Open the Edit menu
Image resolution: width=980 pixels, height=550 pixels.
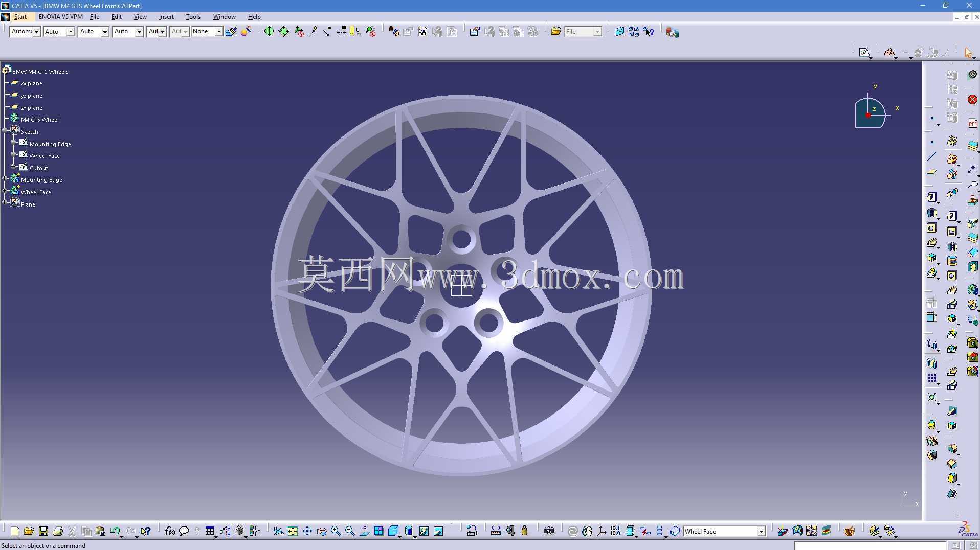click(116, 17)
